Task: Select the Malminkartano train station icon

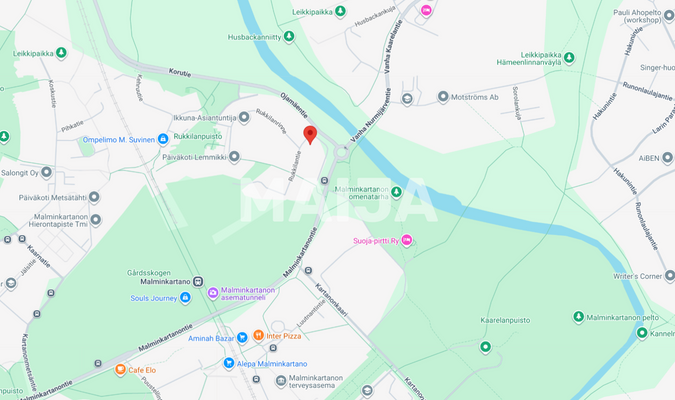Action: 198,282
